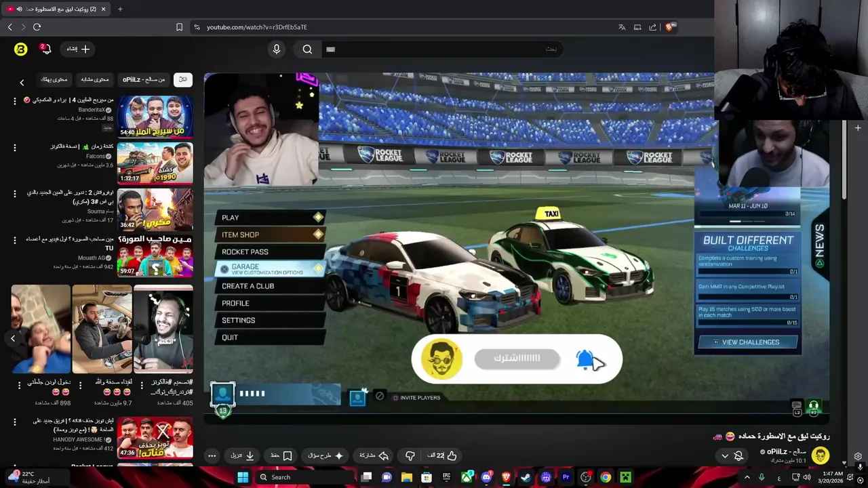
Task: Download video with the تنزيل button
Action: click(243, 455)
